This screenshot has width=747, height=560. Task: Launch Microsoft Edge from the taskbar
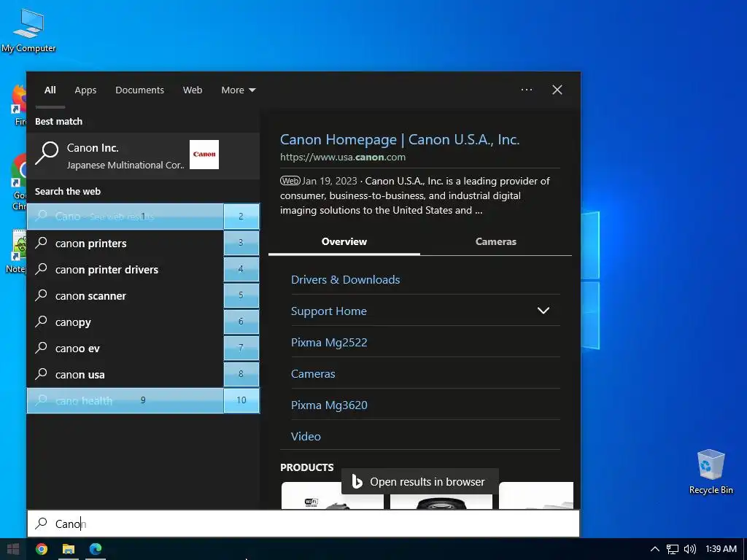pyautogui.click(x=96, y=549)
